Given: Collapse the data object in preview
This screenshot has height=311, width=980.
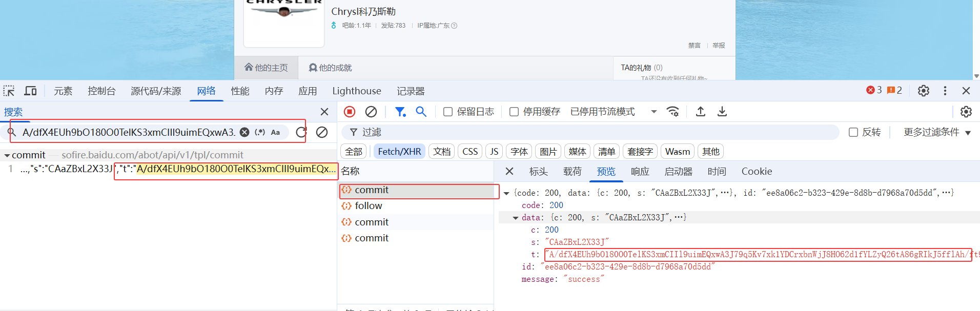Looking at the screenshot, I should (x=516, y=218).
